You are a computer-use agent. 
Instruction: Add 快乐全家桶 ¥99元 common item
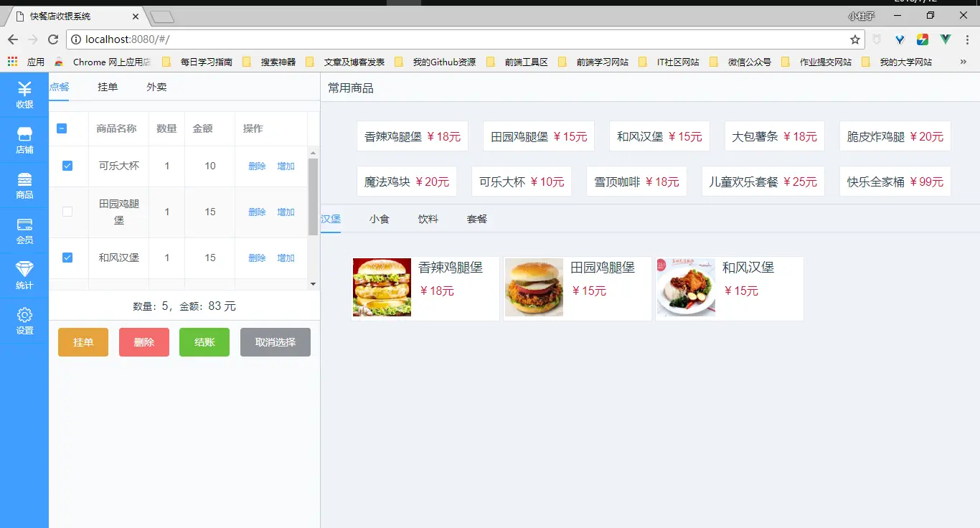click(x=895, y=181)
